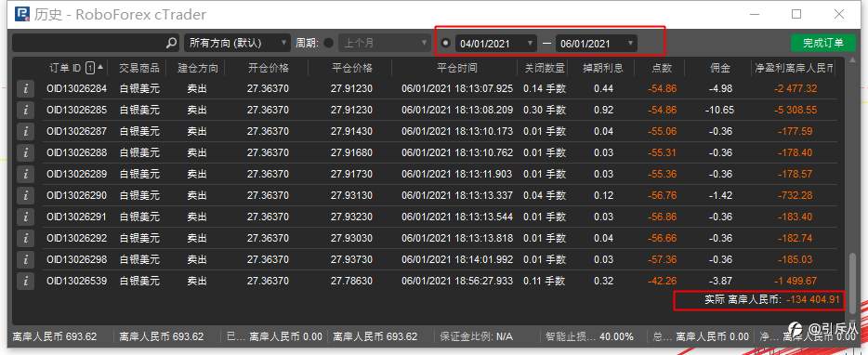Image resolution: width=868 pixels, height=355 pixels.
Task: Expand the 所有方向 (默认) direction dropdown
Action: click(x=237, y=43)
